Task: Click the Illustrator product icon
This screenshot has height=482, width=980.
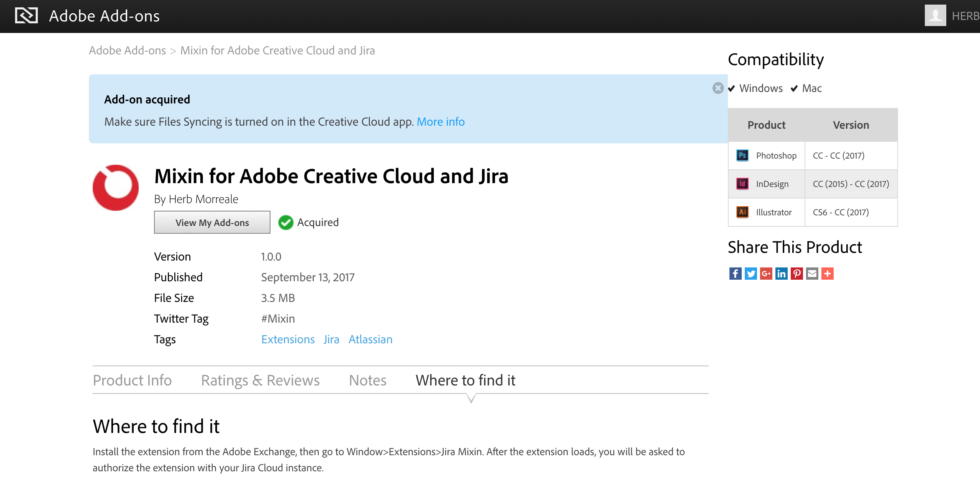Action: (x=742, y=212)
